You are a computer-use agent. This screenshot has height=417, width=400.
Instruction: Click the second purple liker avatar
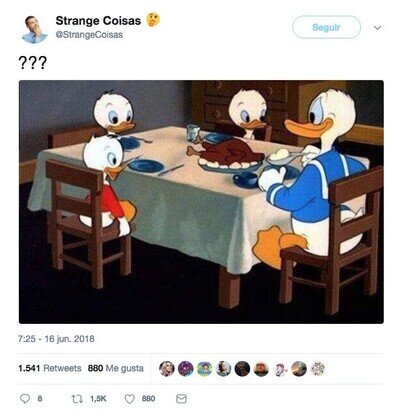[x=186, y=369]
